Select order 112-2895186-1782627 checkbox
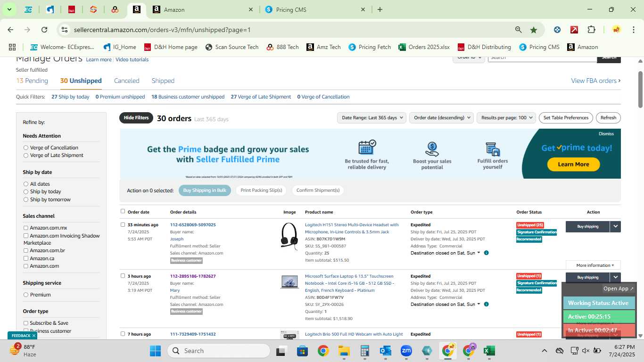644x362 pixels. [123, 276]
